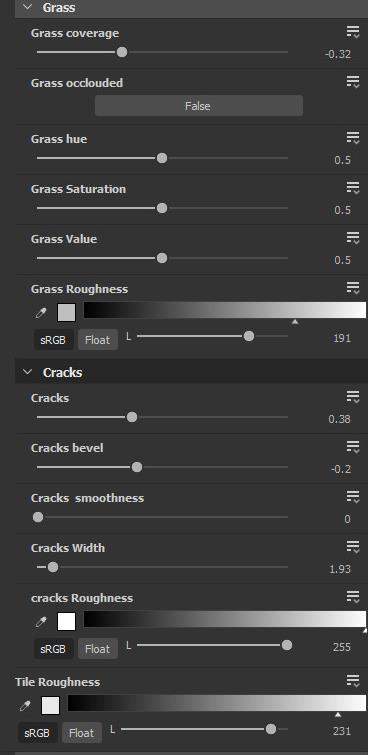Viewport: 368px width, 755px height.
Task: Open the Grass coverage parameter menu icon
Action: [x=353, y=33]
